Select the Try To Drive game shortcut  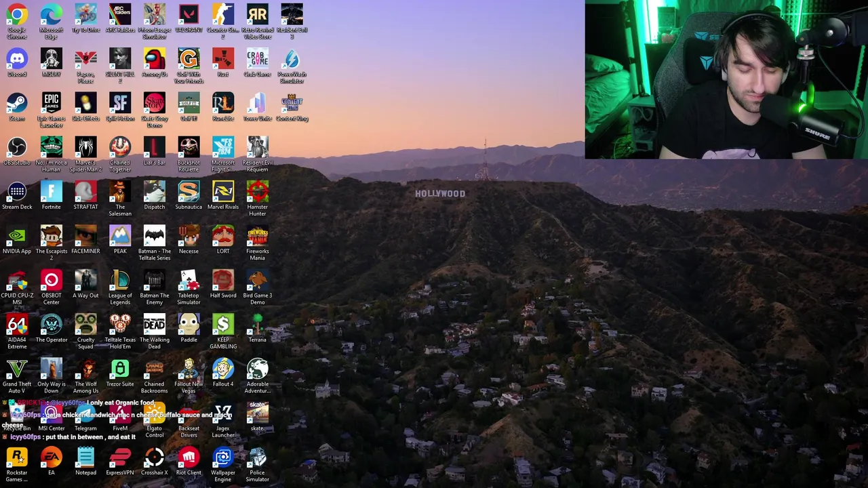(x=85, y=14)
